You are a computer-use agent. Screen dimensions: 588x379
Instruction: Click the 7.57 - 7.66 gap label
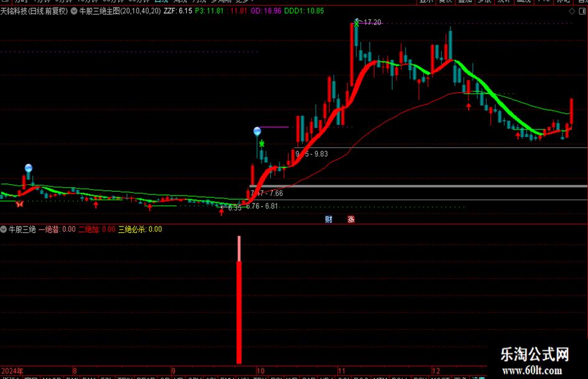(x=267, y=194)
